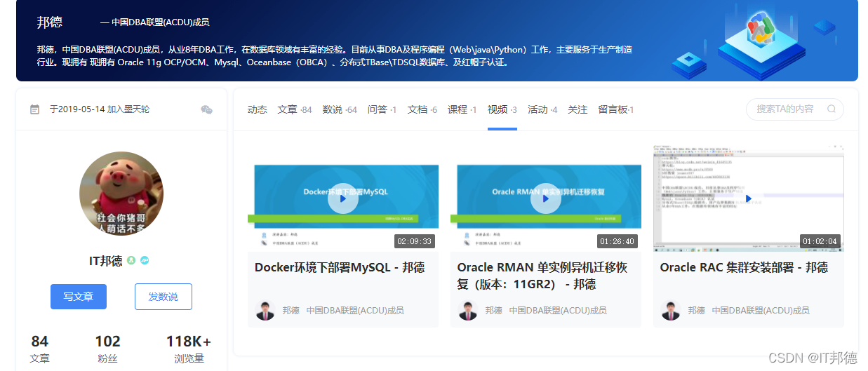Click the 邦德 banner heading

(x=49, y=22)
